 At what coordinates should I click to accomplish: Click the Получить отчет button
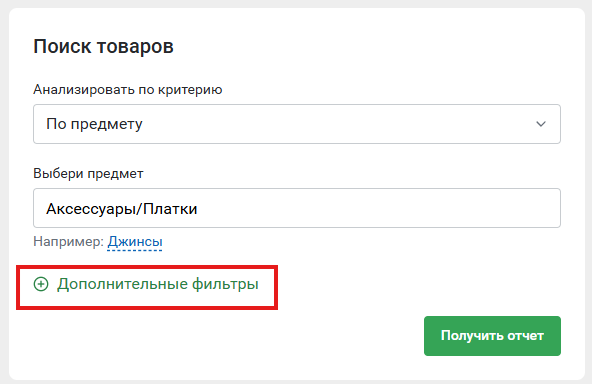pos(492,336)
